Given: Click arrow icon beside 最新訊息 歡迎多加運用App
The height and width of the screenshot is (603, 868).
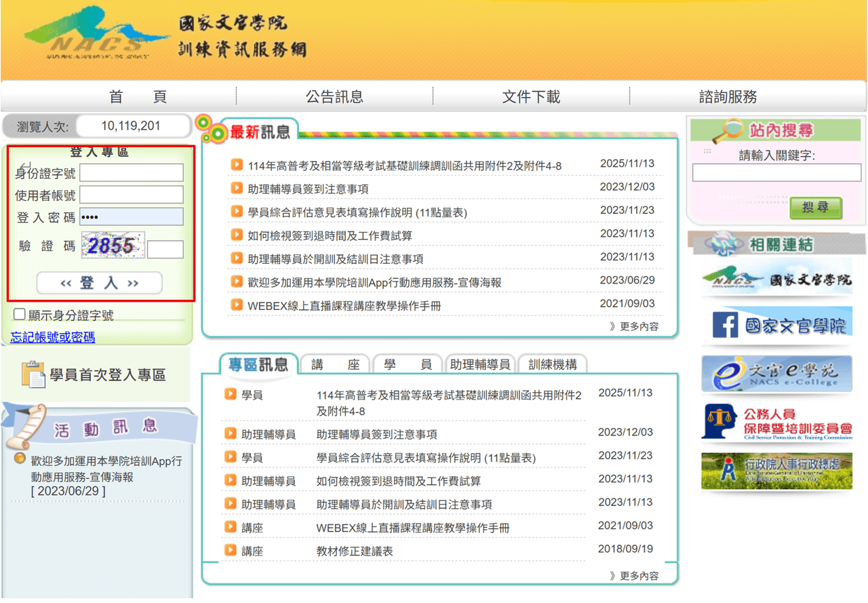Looking at the screenshot, I should [x=236, y=281].
